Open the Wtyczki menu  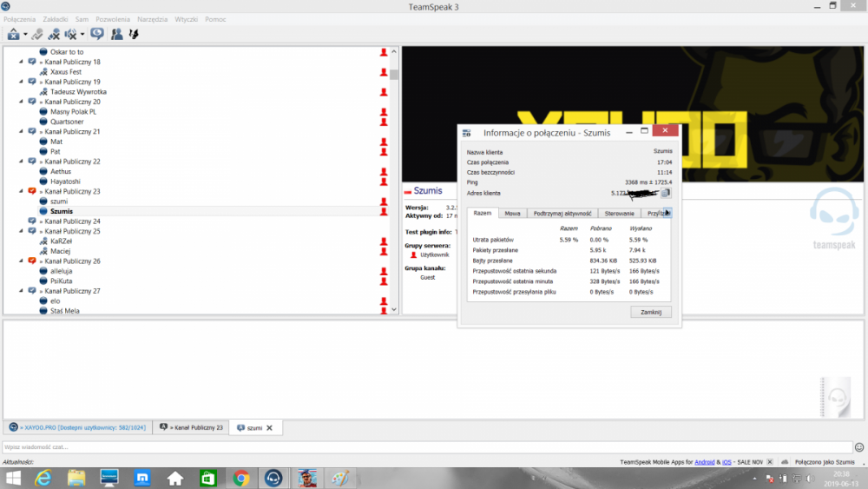186,19
